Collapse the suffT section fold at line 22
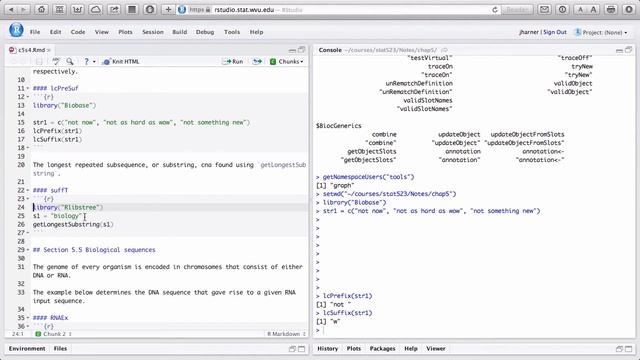The height and width of the screenshot is (360, 640). pos(28,190)
